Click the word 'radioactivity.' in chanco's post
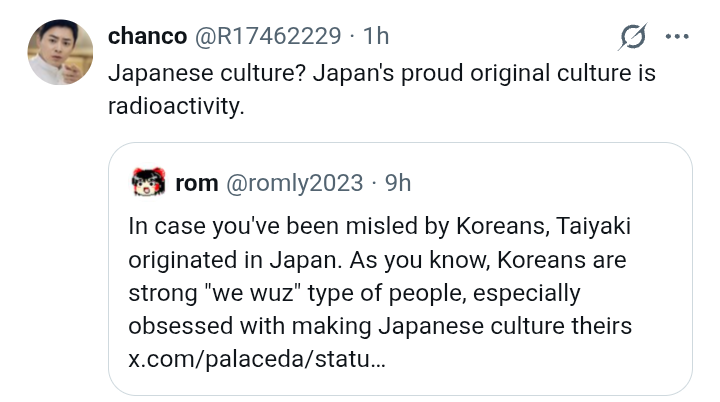Viewport: 720px width, 402px height. pyautogui.click(x=176, y=106)
